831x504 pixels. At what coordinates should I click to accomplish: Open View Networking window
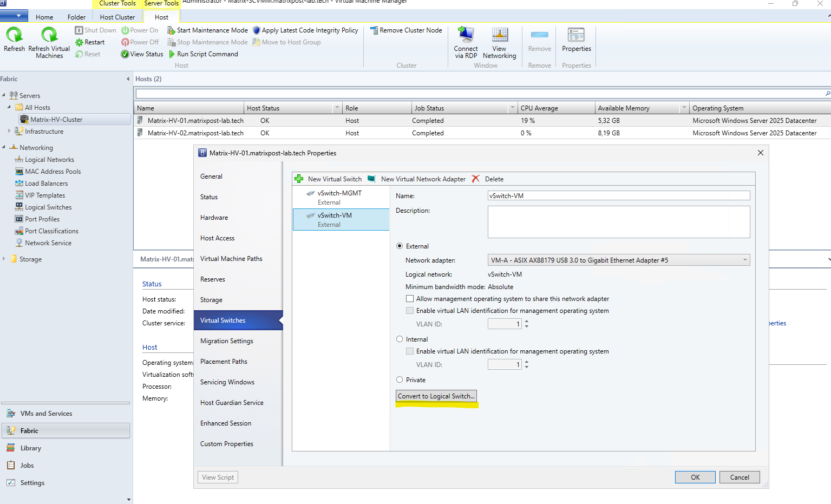click(499, 43)
